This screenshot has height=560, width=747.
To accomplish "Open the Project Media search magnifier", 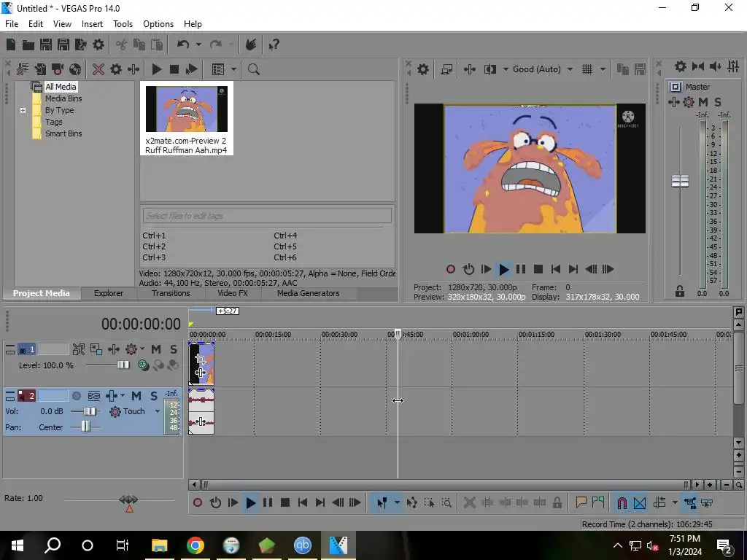I will pyautogui.click(x=253, y=69).
